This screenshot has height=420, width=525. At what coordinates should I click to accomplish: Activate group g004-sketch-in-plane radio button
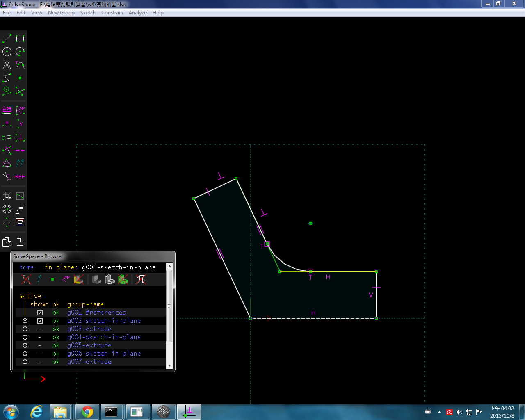25,337
